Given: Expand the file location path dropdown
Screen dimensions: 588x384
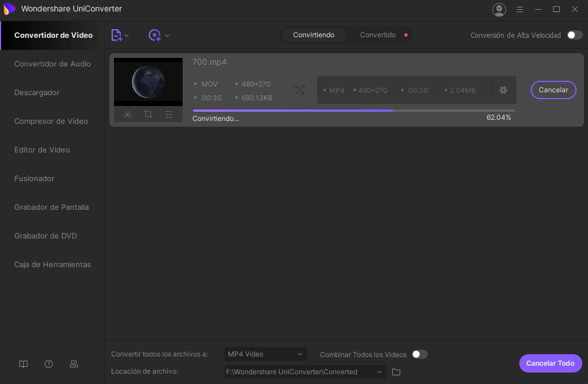Looking at the screenshot, I should (380, 372).
